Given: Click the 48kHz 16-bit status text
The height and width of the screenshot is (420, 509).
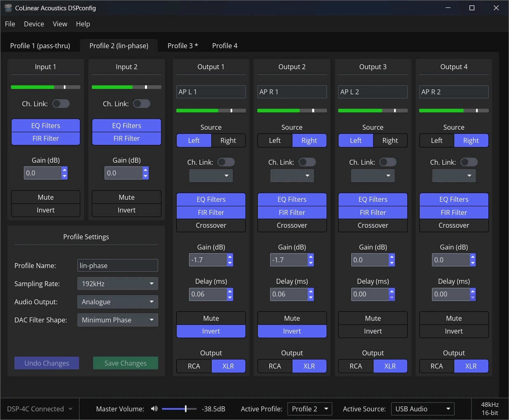Looking at the screenshot, I should point(490,409).
